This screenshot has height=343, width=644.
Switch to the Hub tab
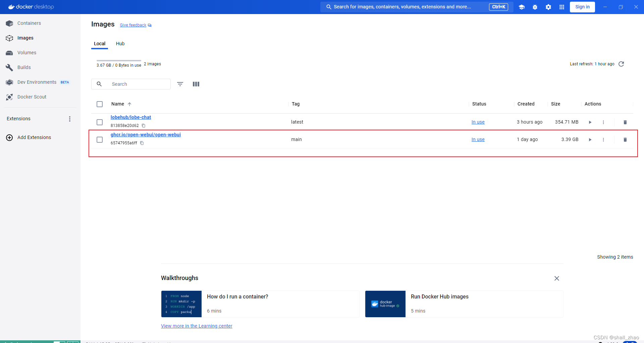120,44
